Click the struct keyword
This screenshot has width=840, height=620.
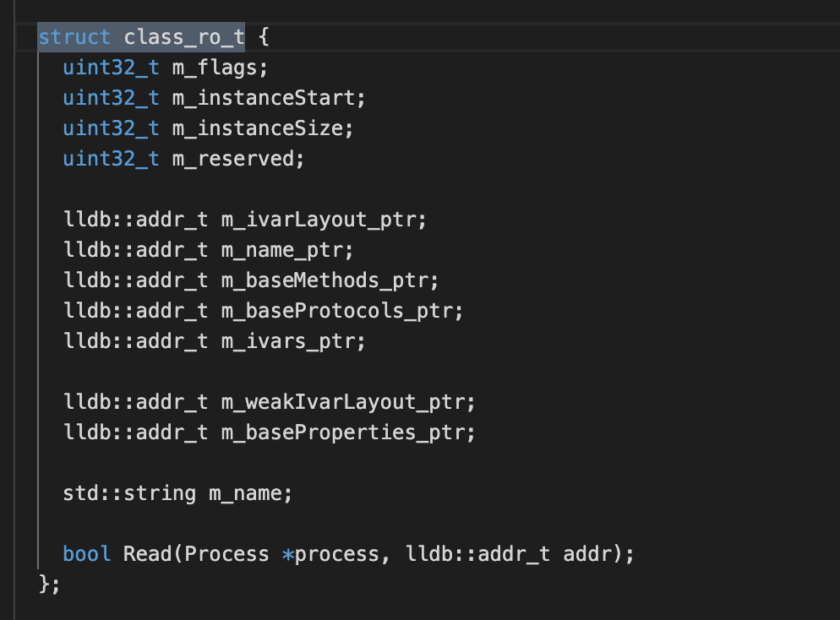coord(74,37)
